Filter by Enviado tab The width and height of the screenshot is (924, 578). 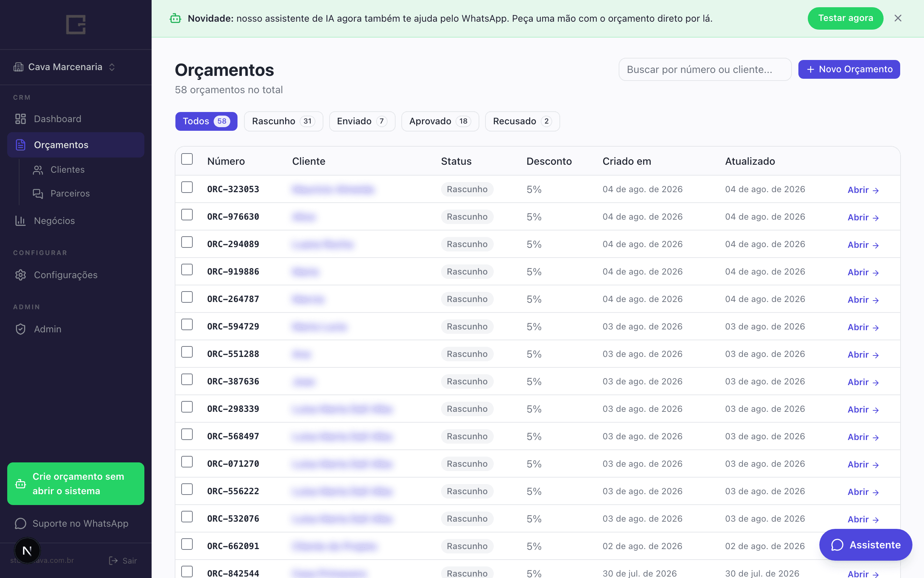362,121
